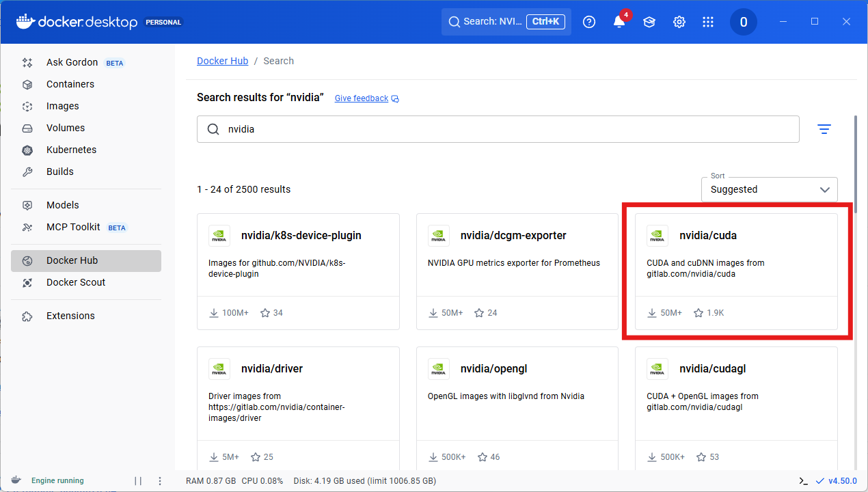The image size is (868, 492).
Task: Select Docker Hub in the sidebar
Action: click(86, 260)
